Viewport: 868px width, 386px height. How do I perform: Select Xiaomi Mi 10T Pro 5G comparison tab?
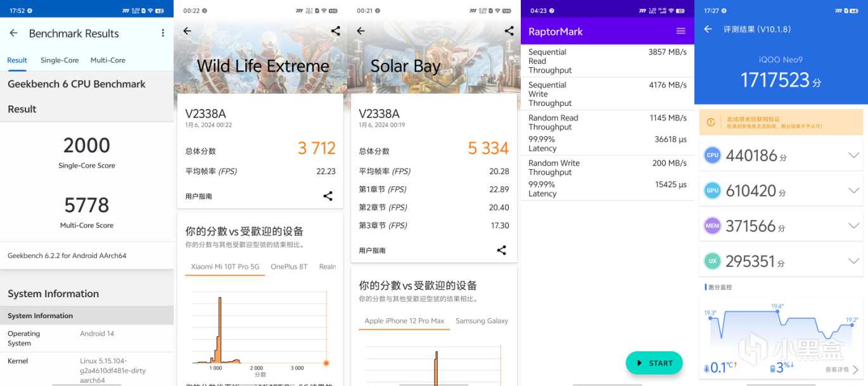pyautogui.click(x=225, y=267)
